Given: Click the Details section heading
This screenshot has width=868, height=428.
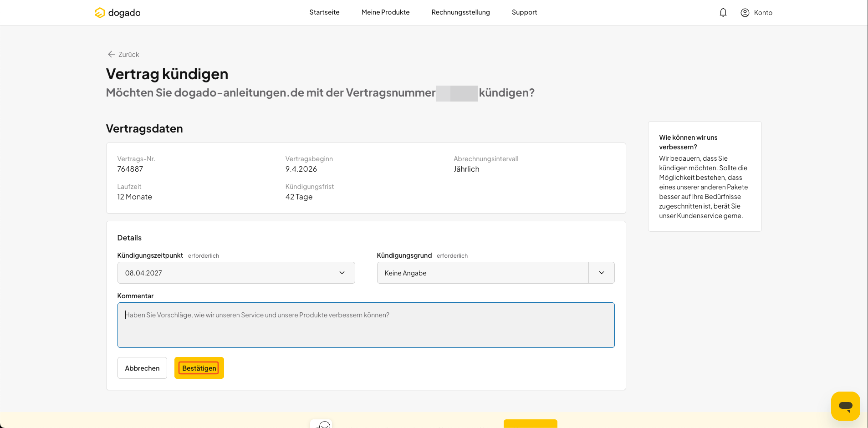Looking at the screenshot, I should [x=129, y=238].
